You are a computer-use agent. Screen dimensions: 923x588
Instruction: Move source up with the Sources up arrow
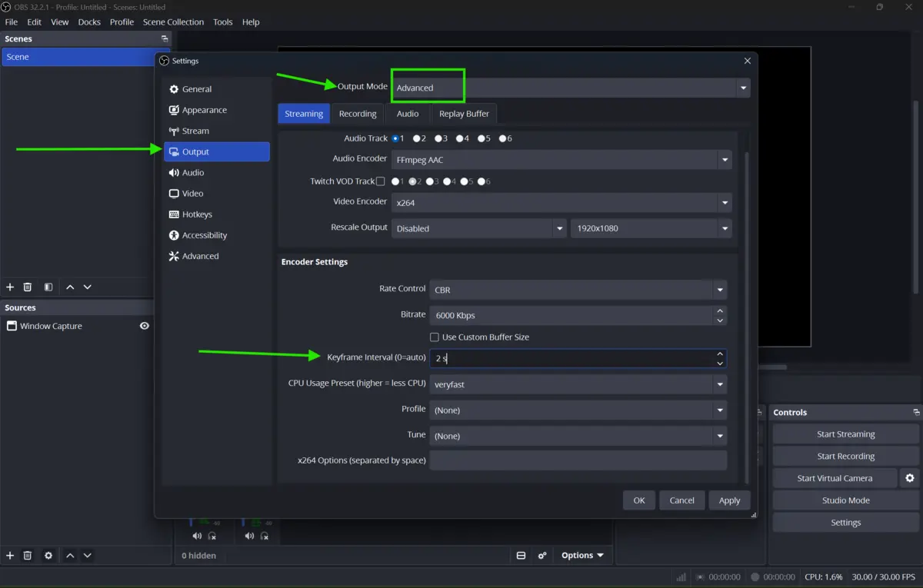[x=70, y=555]
